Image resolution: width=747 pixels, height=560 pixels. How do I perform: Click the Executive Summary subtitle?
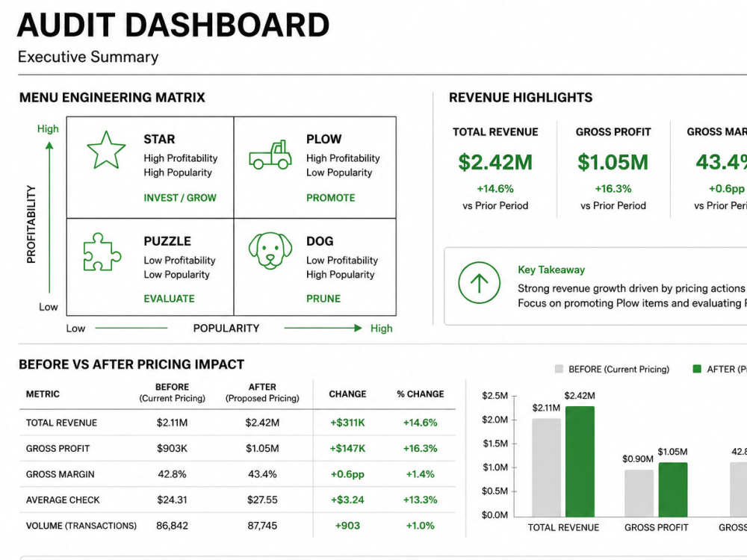click(x=88, y=57)
